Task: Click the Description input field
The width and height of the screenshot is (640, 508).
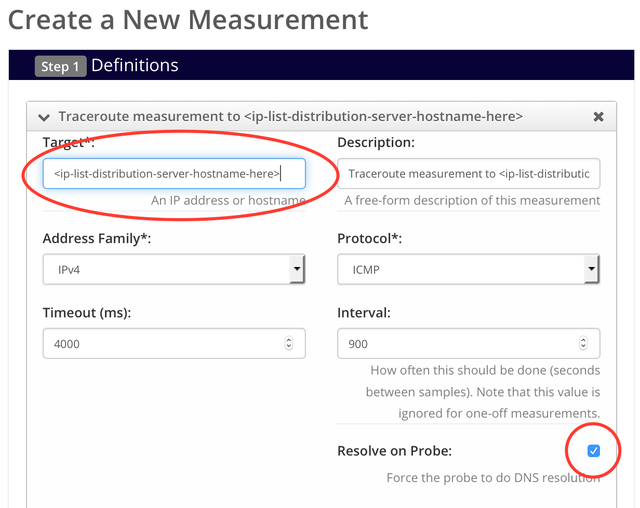Action: pos(469,174)
